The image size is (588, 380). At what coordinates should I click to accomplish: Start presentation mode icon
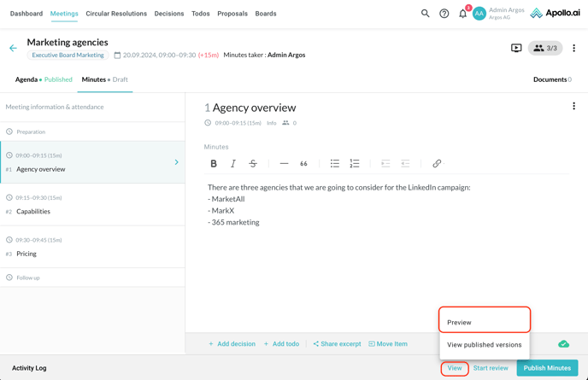[x=516, y=48]
